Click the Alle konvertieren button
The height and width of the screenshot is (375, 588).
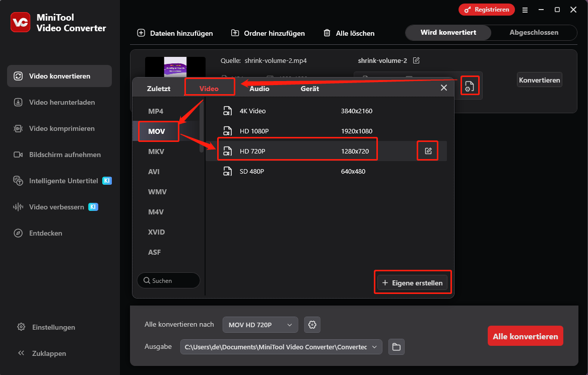[525, 336]
